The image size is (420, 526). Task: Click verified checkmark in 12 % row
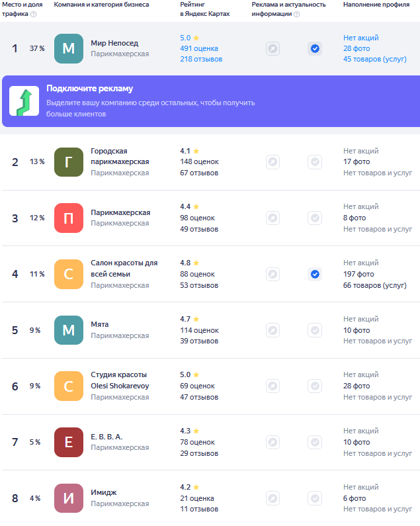point(315,218)
